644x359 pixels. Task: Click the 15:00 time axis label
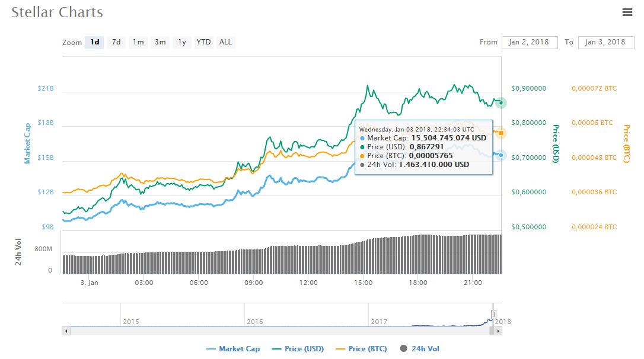click(363, 283)
